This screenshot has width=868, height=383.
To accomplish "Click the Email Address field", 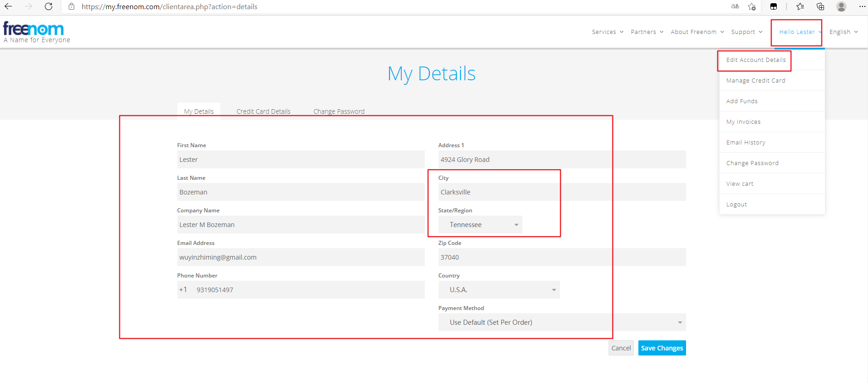I will click(x=301, y=257).
